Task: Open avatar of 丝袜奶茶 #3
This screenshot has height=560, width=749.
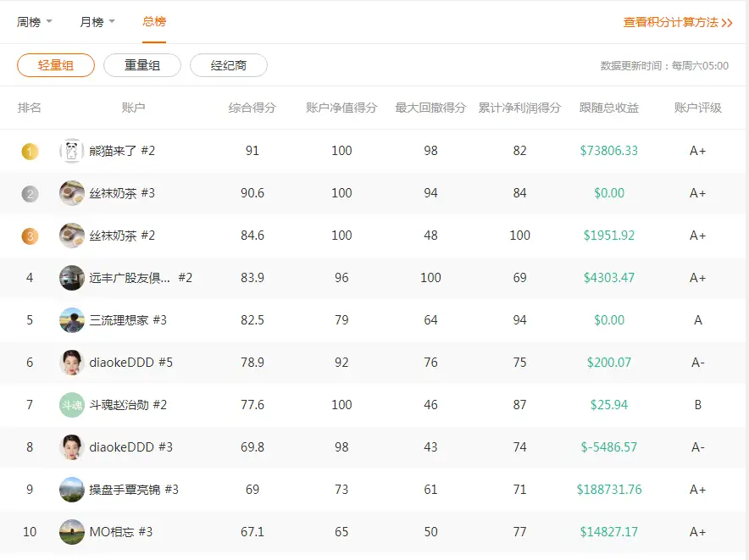Action: pyautogui.click(x=72, y=193)
